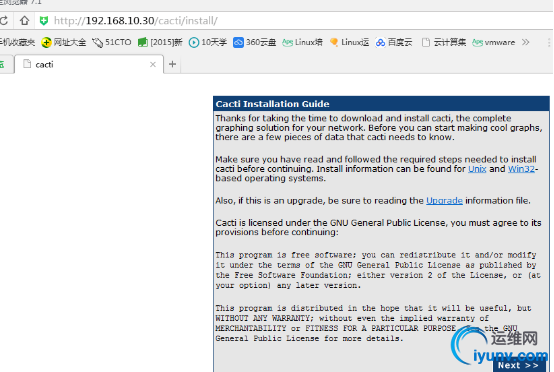554x372 pixels.
Task: Open the 网址大全 bookmark
Action: [64, 42]
